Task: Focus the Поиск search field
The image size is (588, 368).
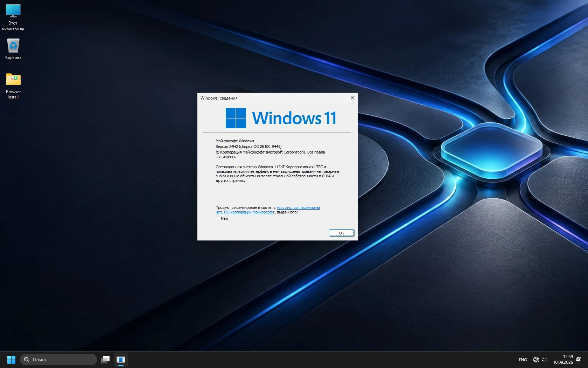Action: point(58,360)
